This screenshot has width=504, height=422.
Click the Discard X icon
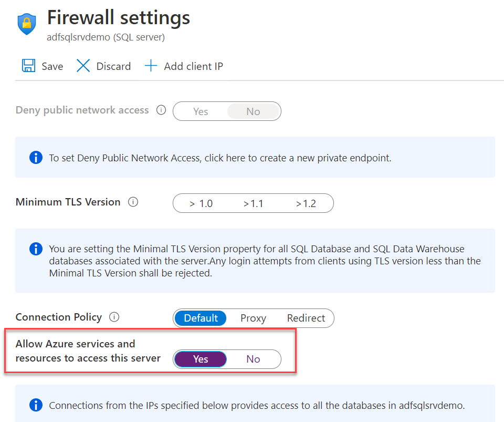pos(83,66)
